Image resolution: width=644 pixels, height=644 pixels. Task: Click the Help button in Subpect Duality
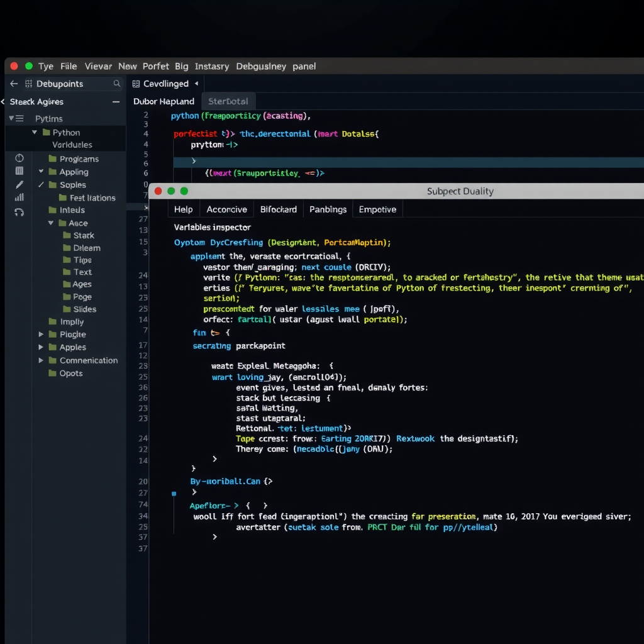click(x=184, y=209)
